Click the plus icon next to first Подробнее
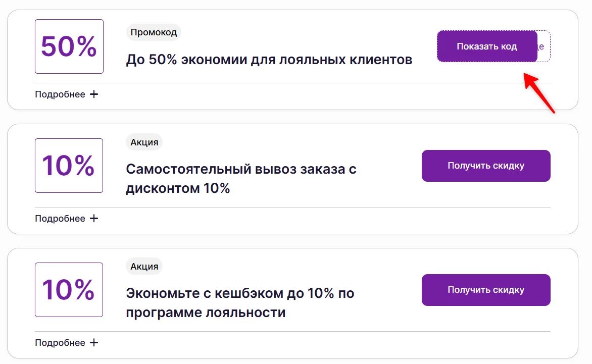The image size is (592, 364). pos(94,94)
